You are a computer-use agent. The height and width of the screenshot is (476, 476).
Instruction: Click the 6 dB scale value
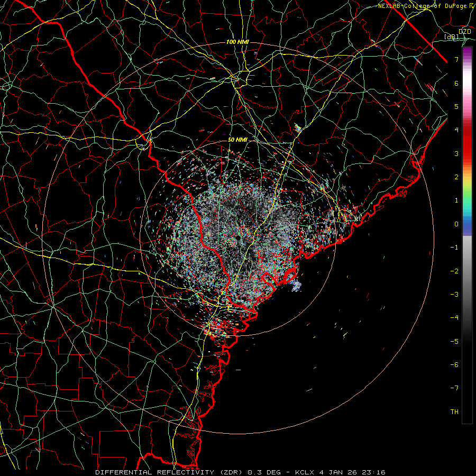point(456,83)
